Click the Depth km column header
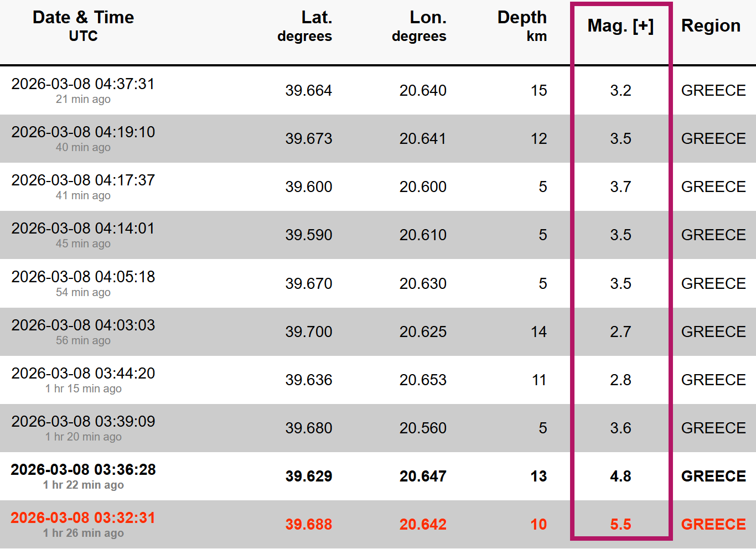The width and height of the screenshot is (756, 549). click(x=522, y=25)
